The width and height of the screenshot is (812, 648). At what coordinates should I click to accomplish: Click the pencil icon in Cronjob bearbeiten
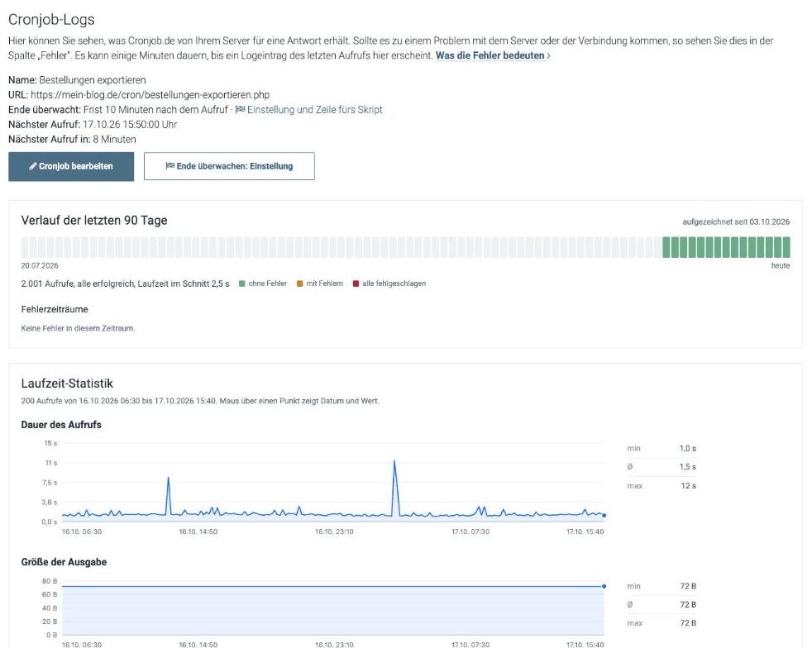[32, 166]
